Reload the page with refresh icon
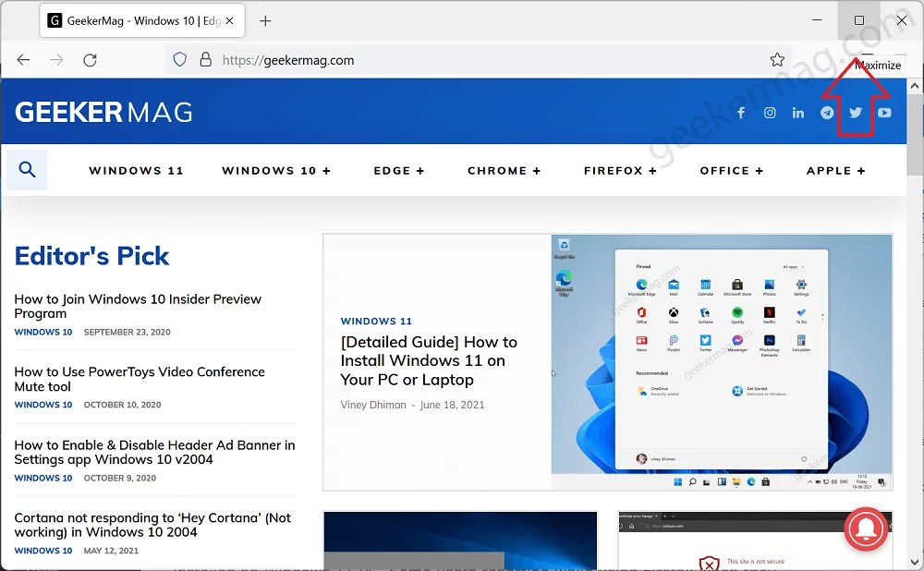 click(91, 59)
